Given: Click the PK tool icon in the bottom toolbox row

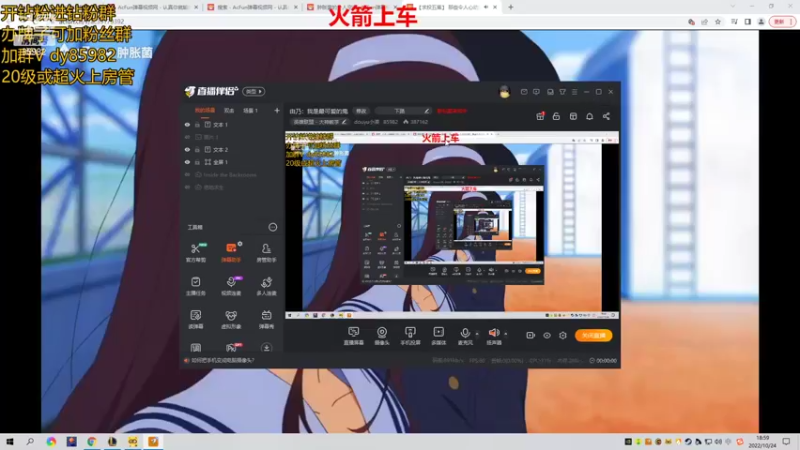Looking at the screenshot, I should 232,347.
